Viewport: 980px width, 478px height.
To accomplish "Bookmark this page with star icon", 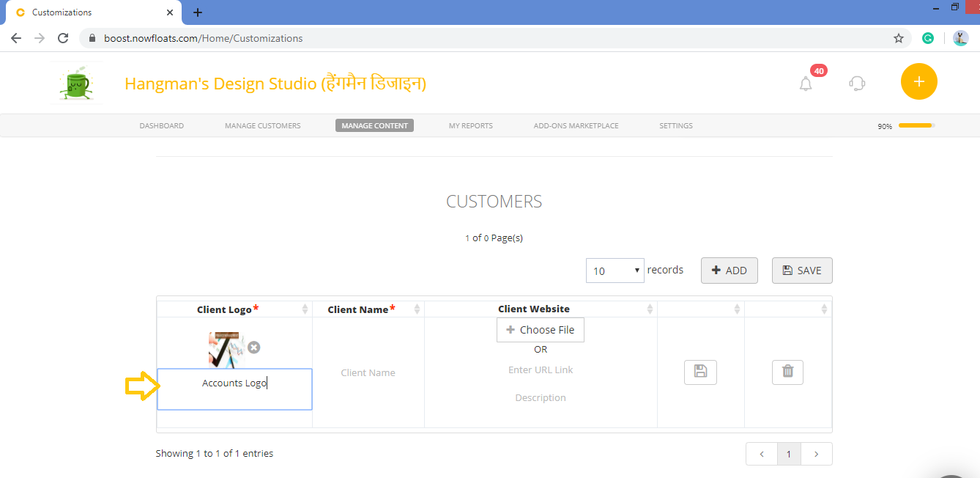I will pos(899,38).
